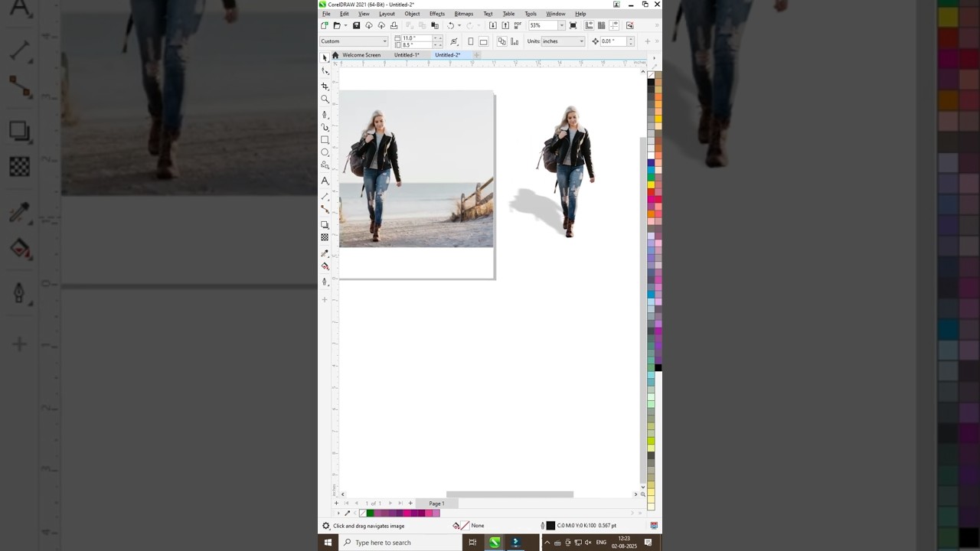Click the woman beach photo on page
The height and width of the screenshot is (551, 980).
416,169
